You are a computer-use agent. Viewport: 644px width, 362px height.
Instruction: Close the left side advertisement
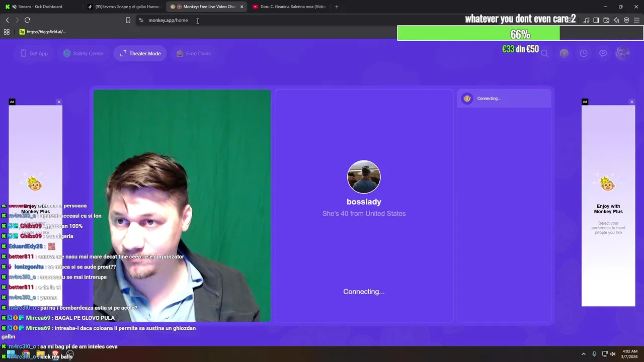click(x=59, y=102)
